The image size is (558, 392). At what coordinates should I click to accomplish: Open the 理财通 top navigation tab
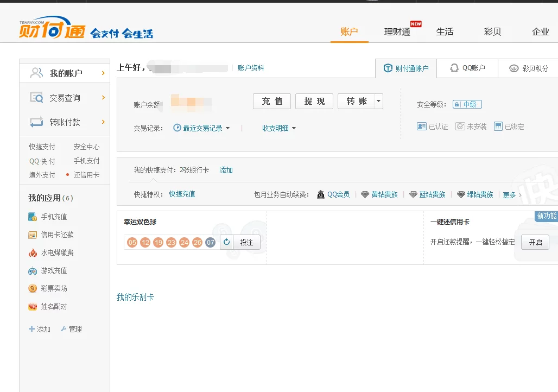click(397, 31)
